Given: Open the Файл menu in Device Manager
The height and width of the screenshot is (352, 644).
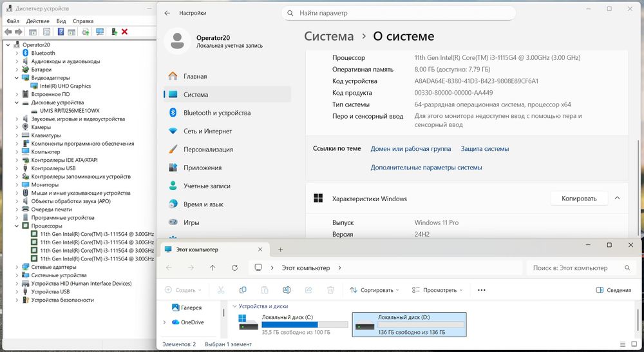Looking at the screenshot, I should coord(13,21).
